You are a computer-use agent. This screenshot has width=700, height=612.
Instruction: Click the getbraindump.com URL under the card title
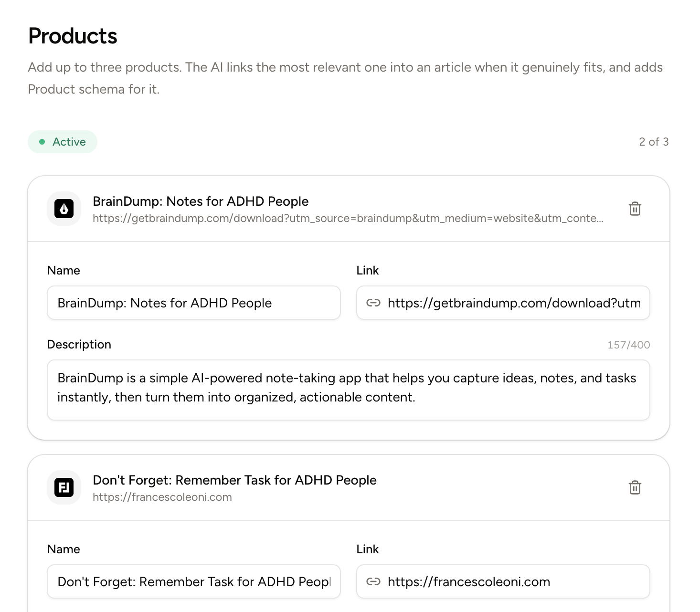(348, 218)
